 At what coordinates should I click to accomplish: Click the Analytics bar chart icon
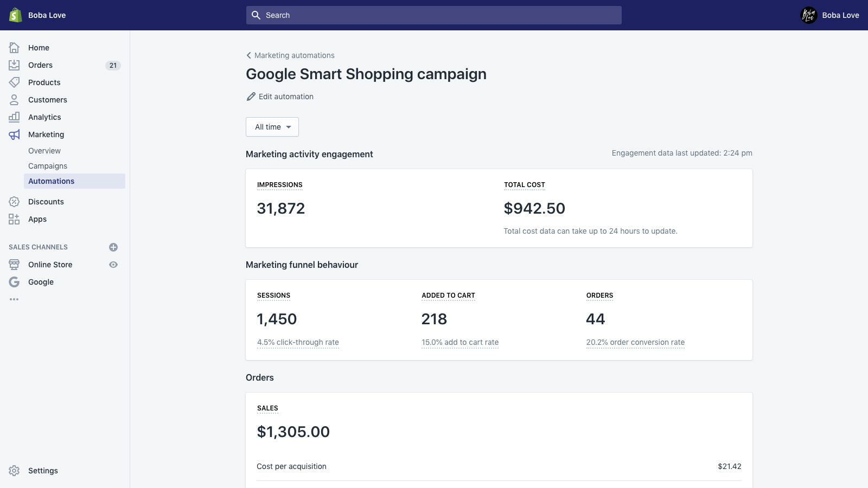coord(14,117)
